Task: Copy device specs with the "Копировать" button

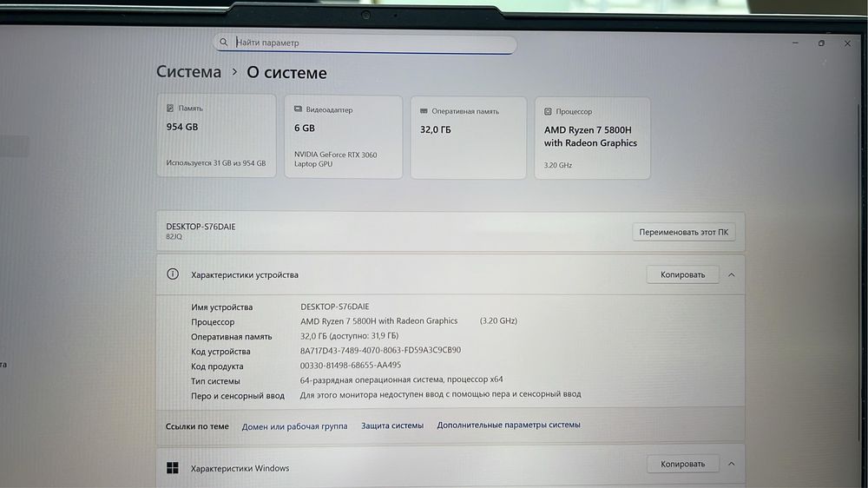Action: 682,274
